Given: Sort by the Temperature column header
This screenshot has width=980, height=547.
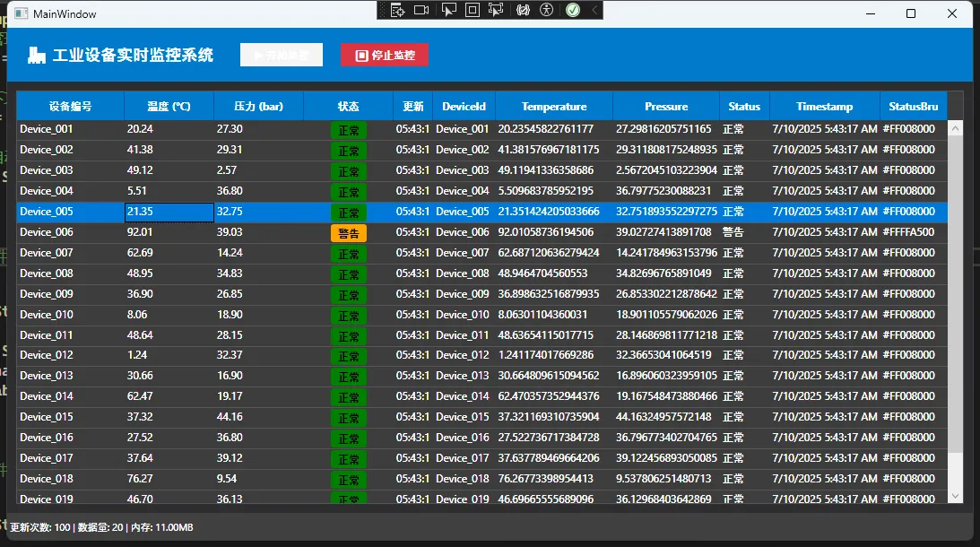Looking at the screenshot, I should tap(553, 106).
